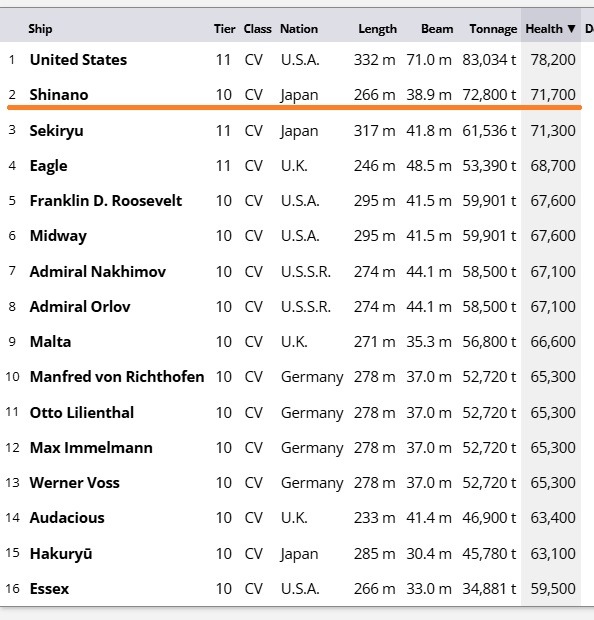Open Franklin D. Roosevelt ship page
Viewport: 594px width, 620px height.
click(x=106, y=200)
